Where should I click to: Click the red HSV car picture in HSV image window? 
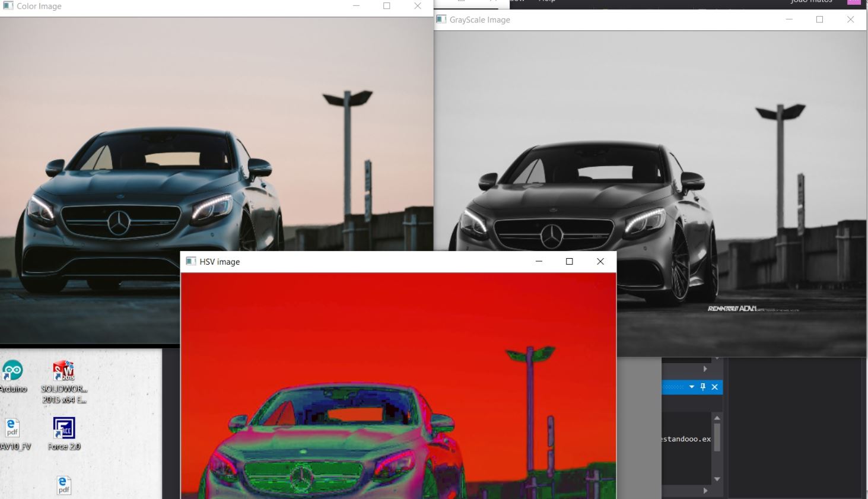coord(398,386)
